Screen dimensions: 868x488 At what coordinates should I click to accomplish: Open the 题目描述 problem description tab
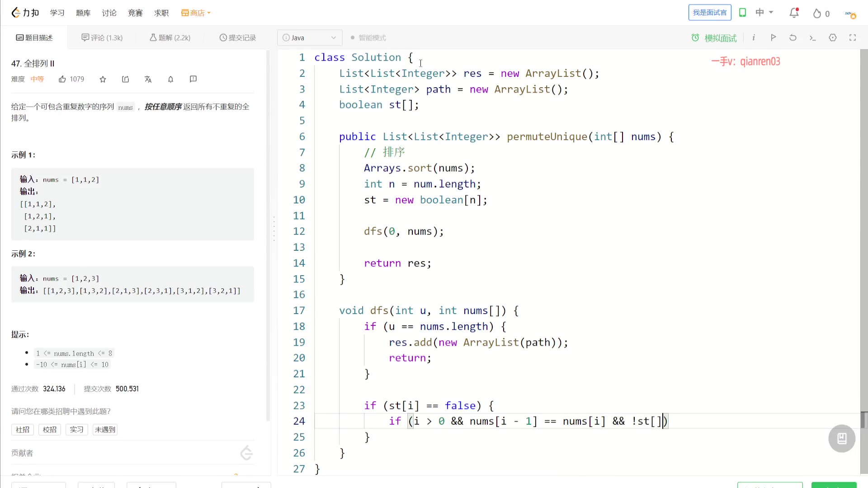coord(34,38)
